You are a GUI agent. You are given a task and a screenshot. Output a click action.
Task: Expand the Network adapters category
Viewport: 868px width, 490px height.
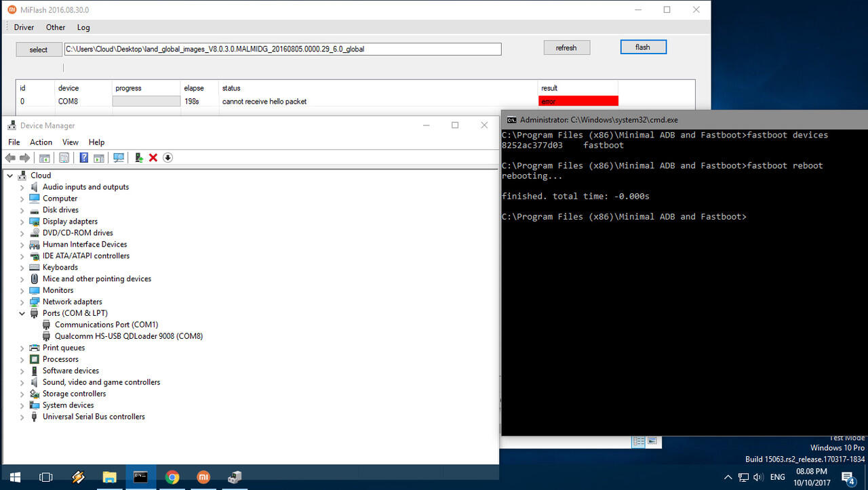[x=22, y=302]
